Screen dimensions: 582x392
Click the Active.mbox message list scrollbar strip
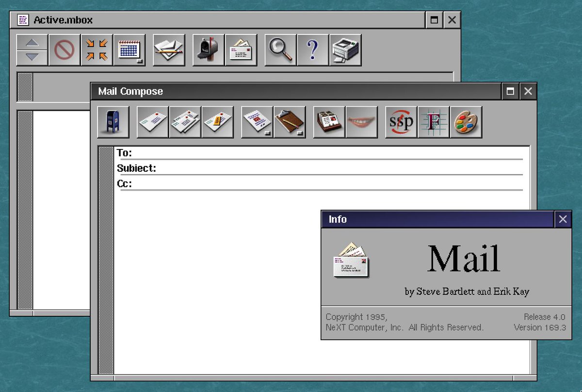[25, 210]
